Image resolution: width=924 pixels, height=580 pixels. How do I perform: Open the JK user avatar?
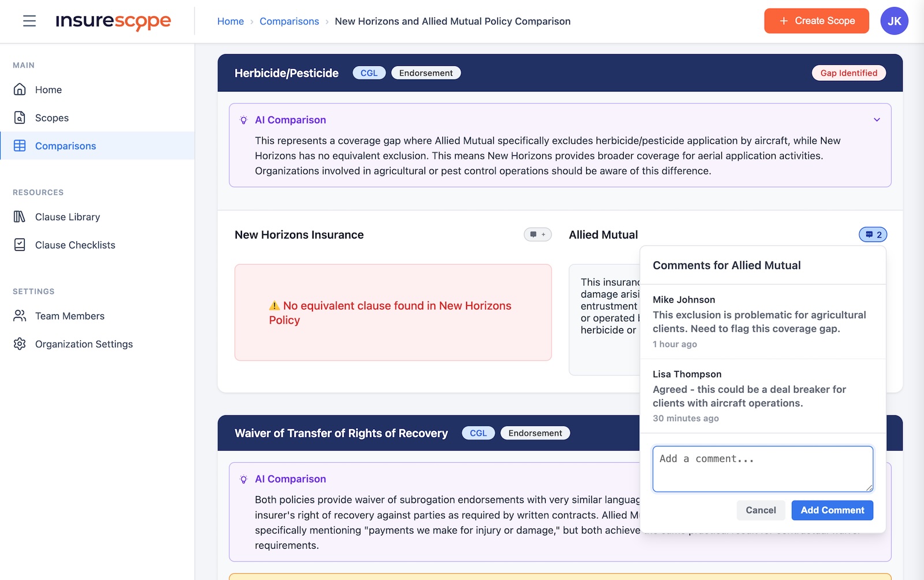pos(894,21)
